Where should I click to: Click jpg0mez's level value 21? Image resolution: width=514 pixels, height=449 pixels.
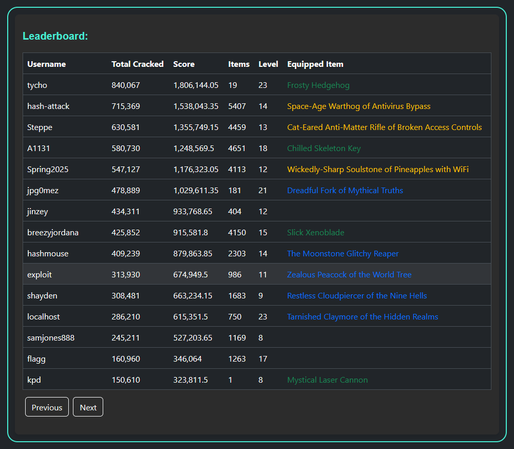click(262, 190)
